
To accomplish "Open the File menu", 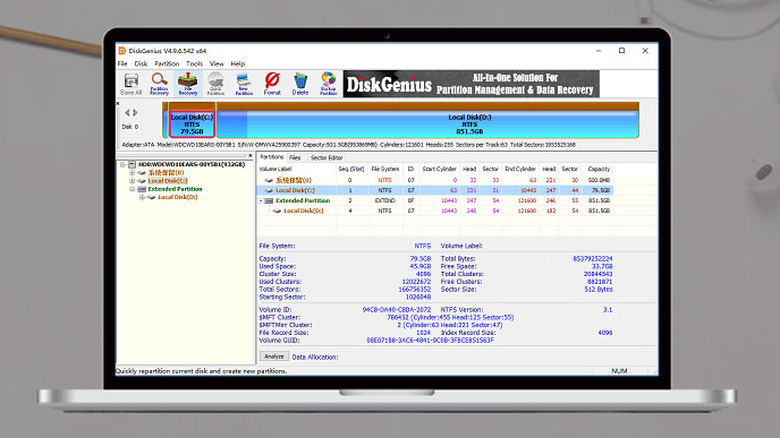I will tap(122, 64).
